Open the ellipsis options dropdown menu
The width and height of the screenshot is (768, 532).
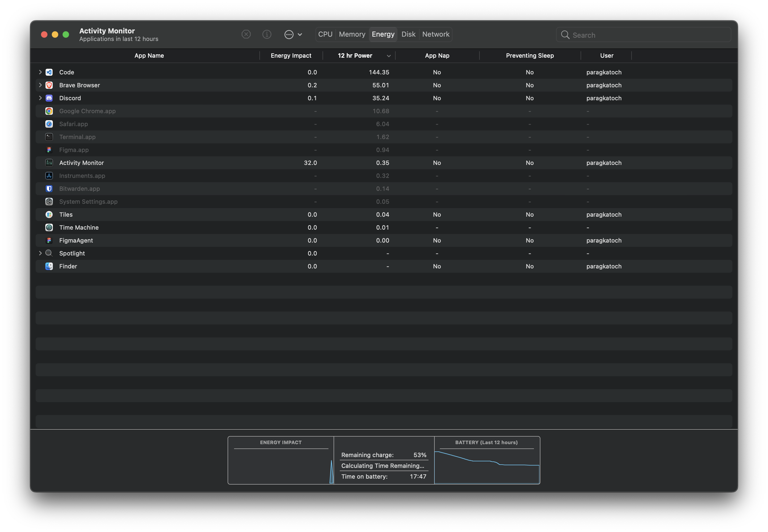pyautogui.click(x=293, y=34)
